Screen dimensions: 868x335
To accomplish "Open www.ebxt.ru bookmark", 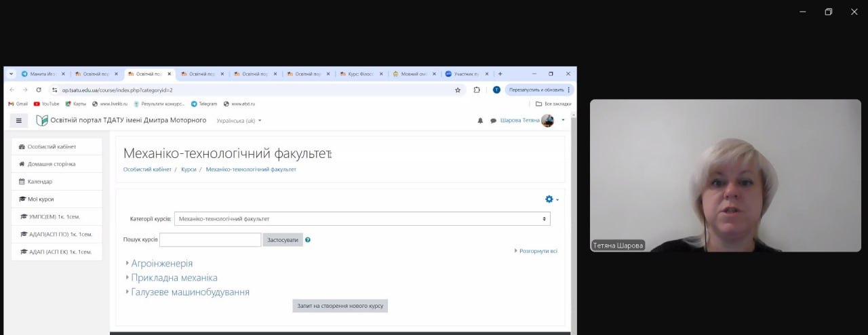I will (239, 104).
